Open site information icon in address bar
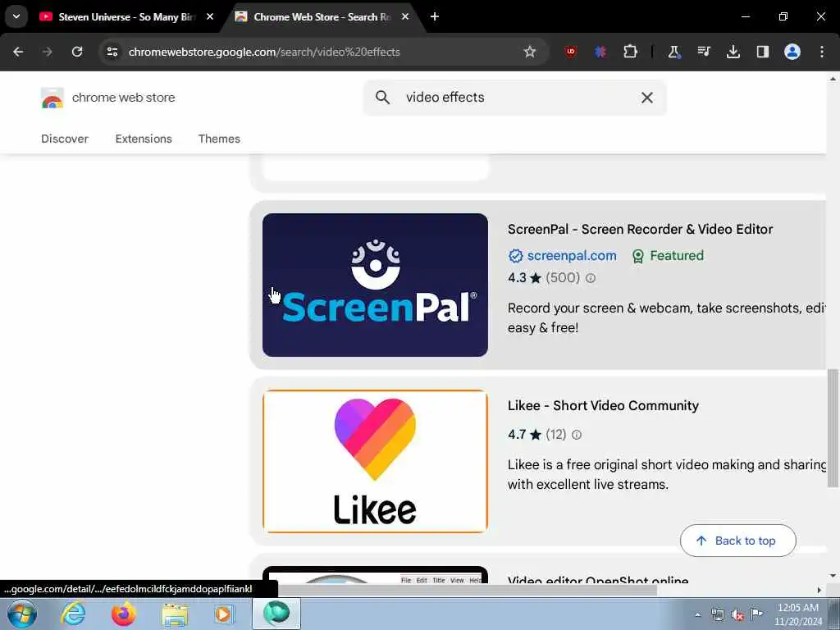This screenshot has width=840, height=630. (x=112, y=52)
